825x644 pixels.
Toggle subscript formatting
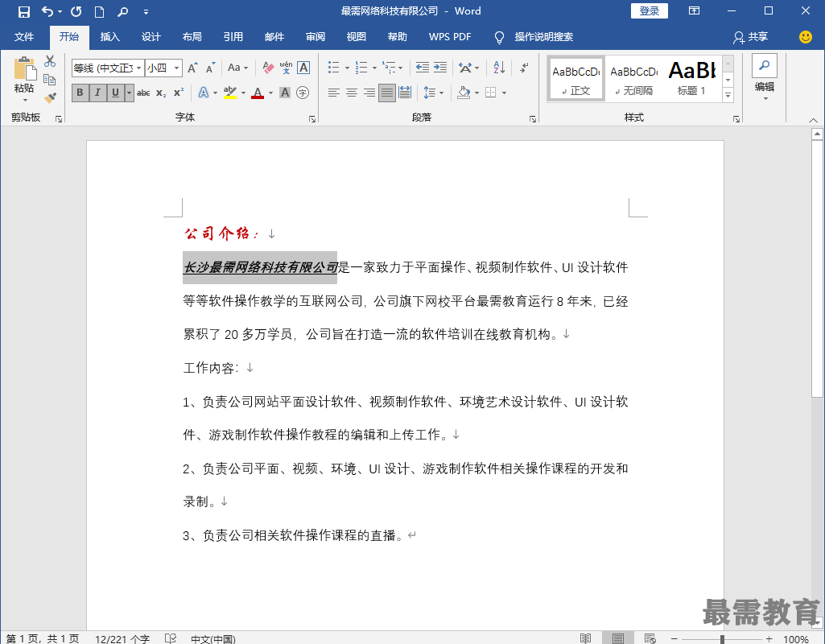point(161,93)
